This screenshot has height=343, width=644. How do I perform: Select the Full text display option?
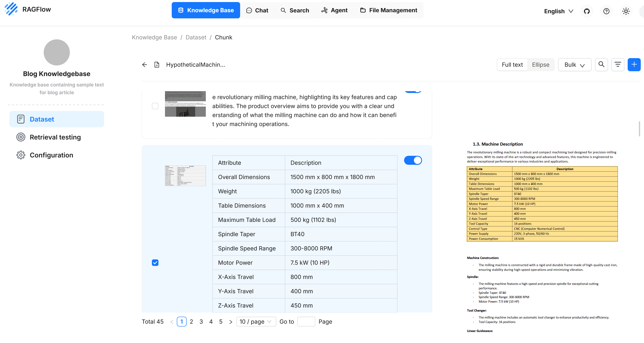512,65
